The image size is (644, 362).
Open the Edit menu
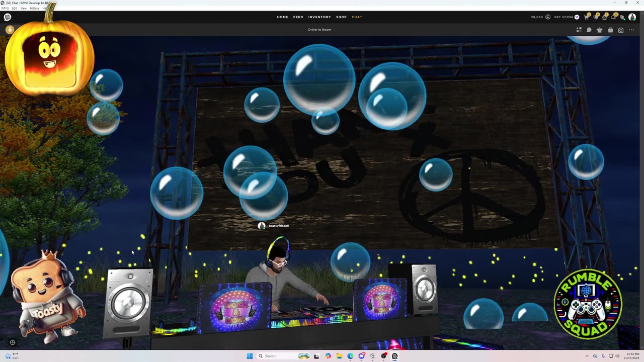click(x=15, y=8)
